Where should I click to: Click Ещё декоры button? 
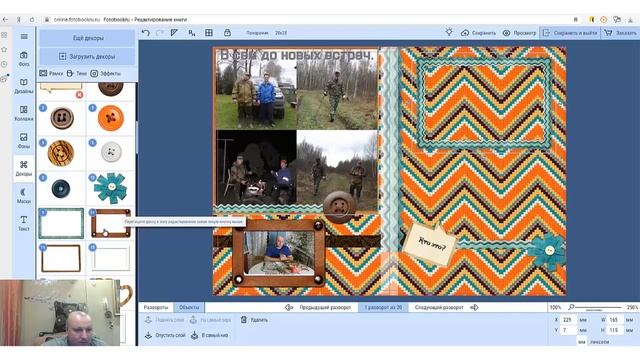click(x=88, y=38)
